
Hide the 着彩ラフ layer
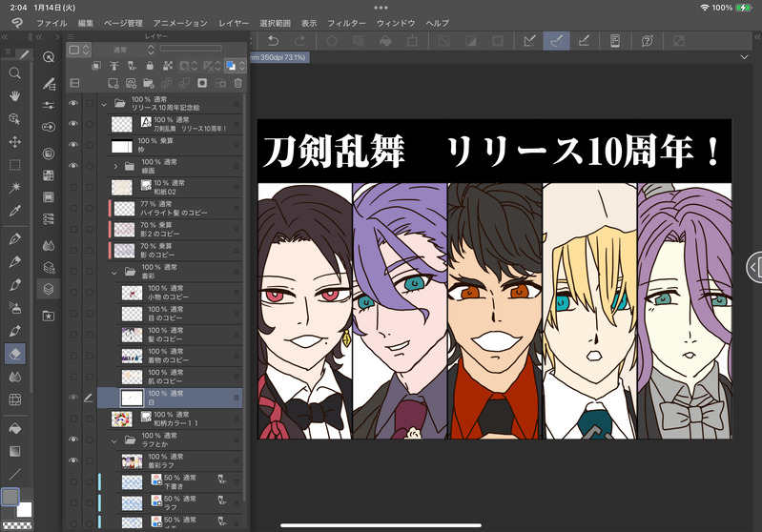(x=73, y=460)
